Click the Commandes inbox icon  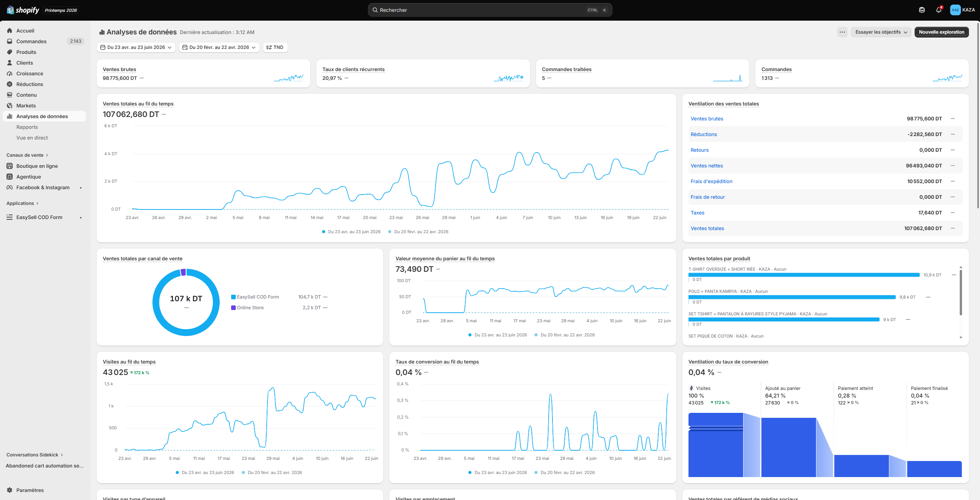[x=10, y=41]
